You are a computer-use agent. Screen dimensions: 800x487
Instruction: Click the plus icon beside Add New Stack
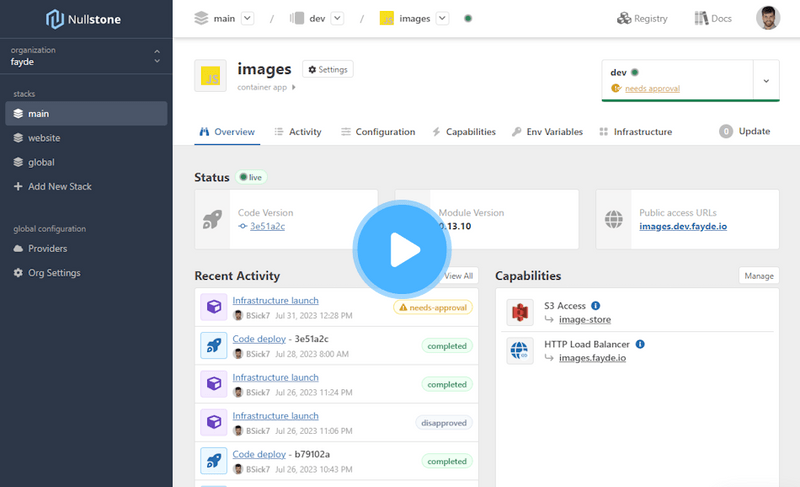(18, 187)
